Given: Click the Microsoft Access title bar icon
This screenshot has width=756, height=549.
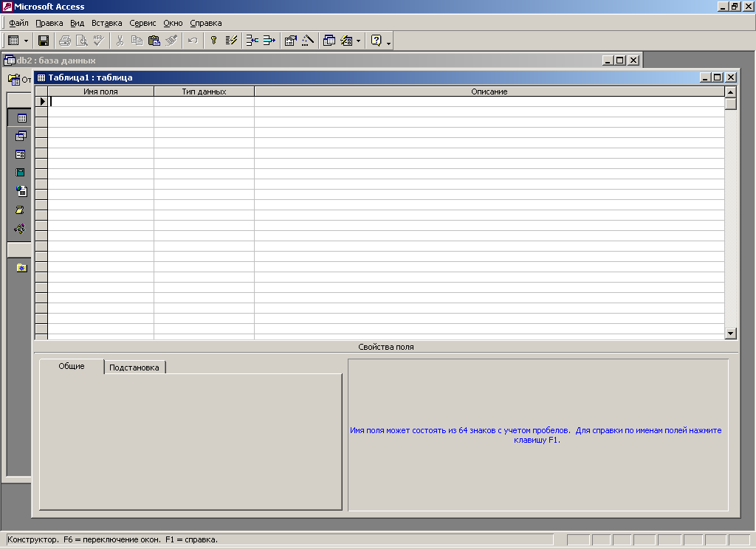Looking at the screenshot, I should point(7,6).
